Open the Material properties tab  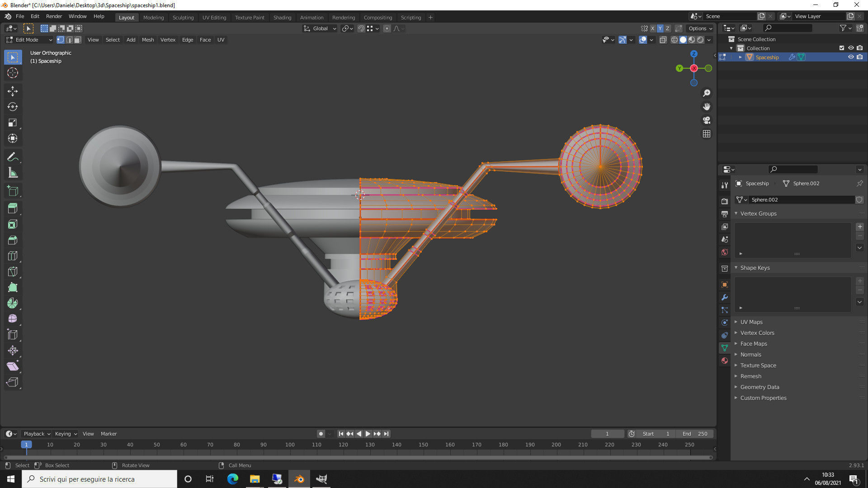coord(725,361)
